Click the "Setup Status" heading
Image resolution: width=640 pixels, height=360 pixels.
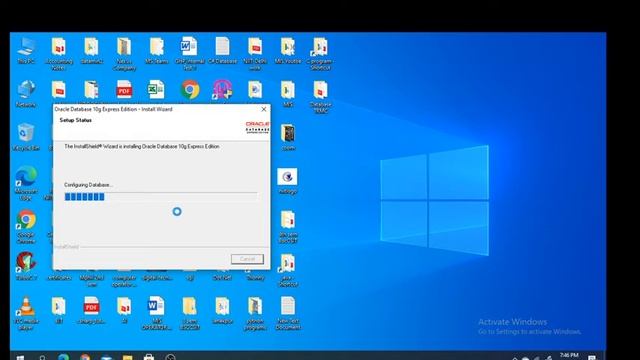(76, 120)
